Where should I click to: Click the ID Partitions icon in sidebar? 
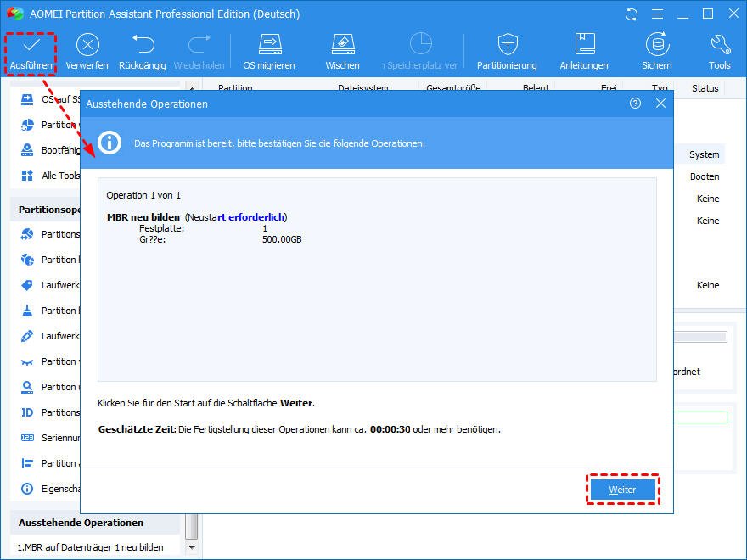coord(27,412)
